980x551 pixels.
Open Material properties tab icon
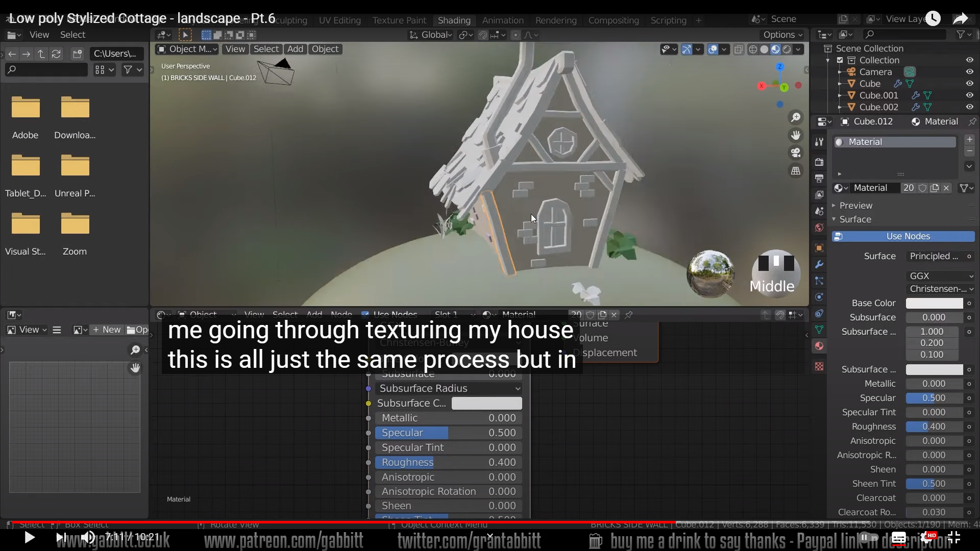819,346
